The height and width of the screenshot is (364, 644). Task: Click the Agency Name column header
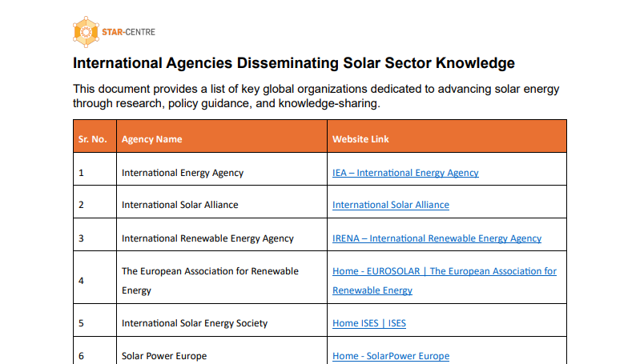151,139
